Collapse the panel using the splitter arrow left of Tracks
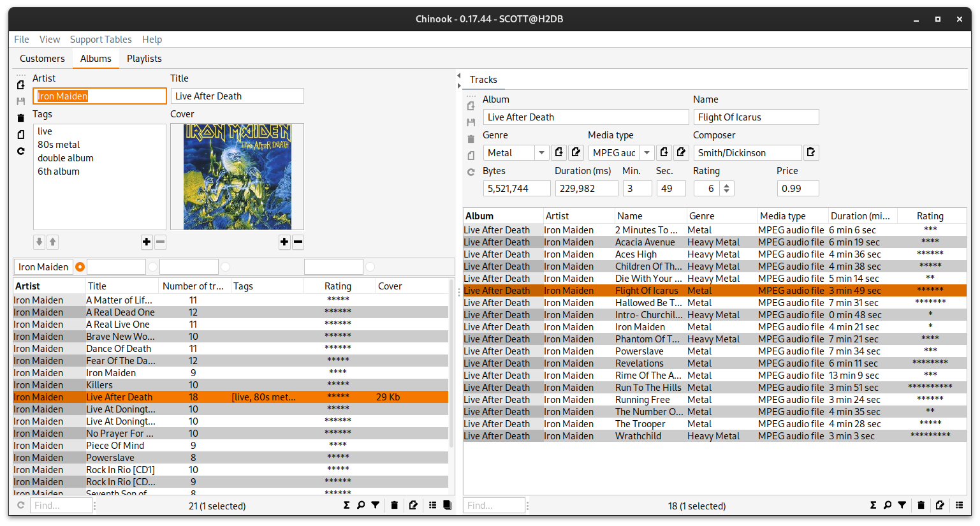This screenshot has height=526, width=980. 459,76
